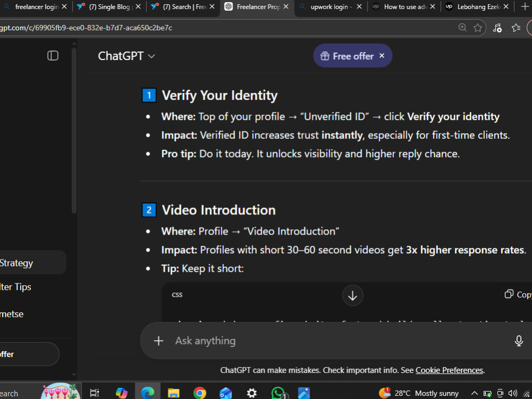Click the '3x higher response rates' text
532x399 pixels.
click(465, 250)
